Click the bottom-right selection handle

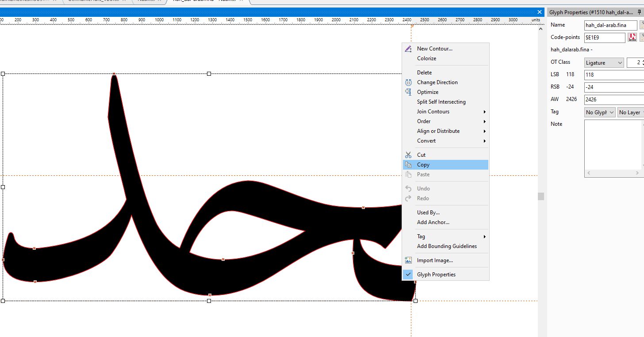coord(415,301)
